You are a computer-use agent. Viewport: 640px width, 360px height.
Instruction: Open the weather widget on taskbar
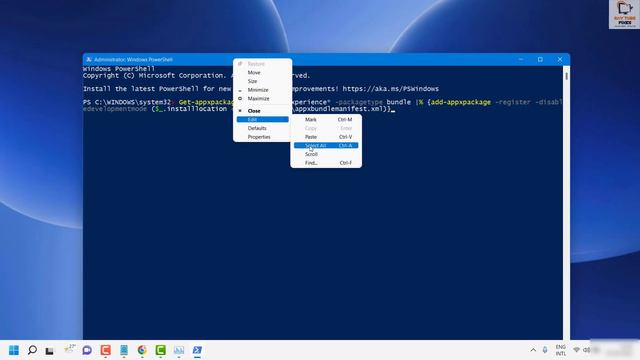pos(69,349)
